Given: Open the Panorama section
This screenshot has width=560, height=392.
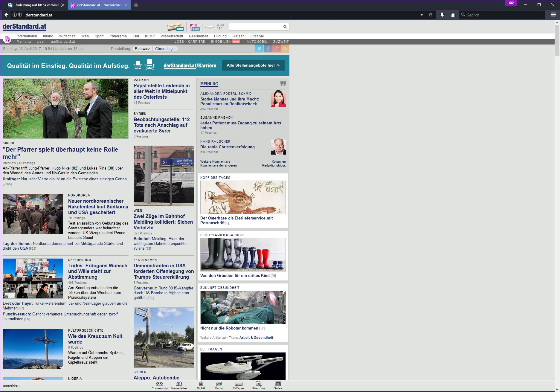Looking at the screenshot, I should [118, 36].
